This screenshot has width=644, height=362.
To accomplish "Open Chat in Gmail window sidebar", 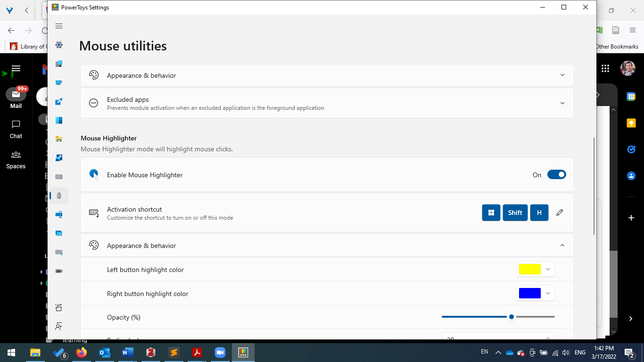I will (16, 129).
